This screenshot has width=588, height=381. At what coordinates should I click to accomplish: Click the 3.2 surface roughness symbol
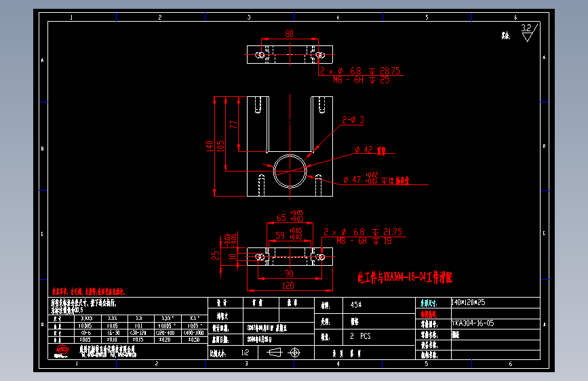pyautogui.click(x=529, y=33)
